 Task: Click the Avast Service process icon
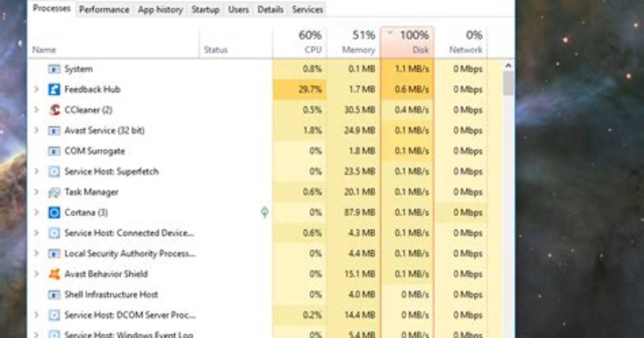[54, 131]
